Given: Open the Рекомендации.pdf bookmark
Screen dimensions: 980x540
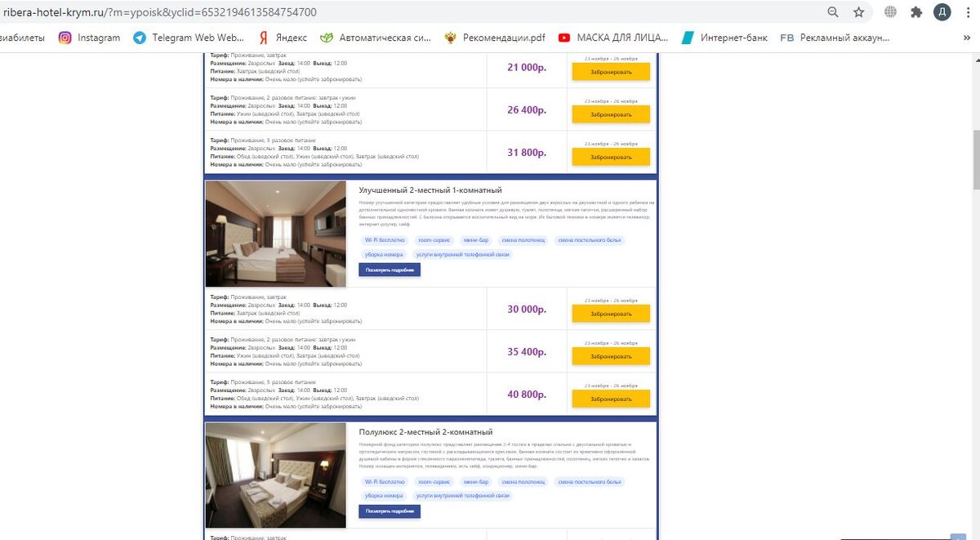Looking at the screenshot, I should (495, 38).
